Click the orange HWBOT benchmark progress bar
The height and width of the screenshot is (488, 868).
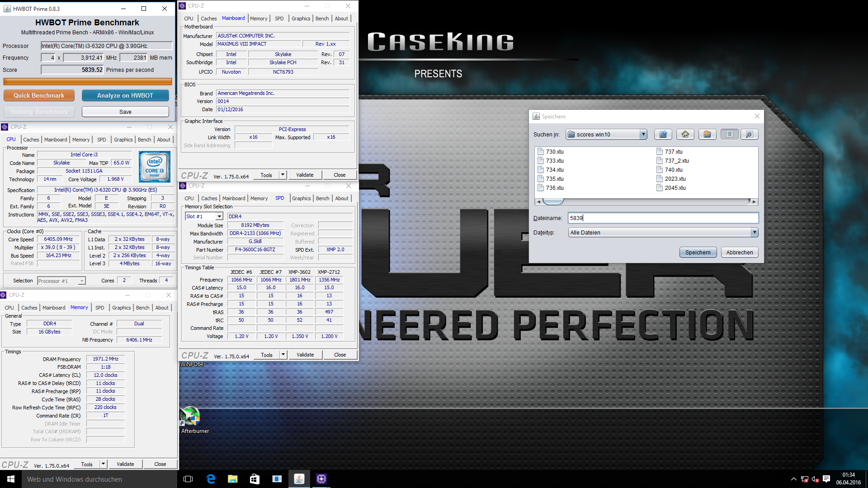pos(88,82)
